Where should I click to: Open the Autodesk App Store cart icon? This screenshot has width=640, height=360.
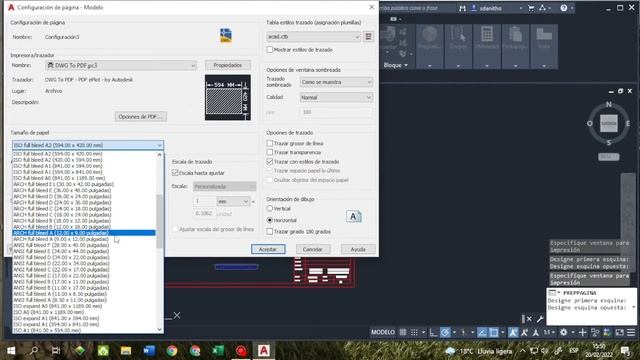point(531,8)
